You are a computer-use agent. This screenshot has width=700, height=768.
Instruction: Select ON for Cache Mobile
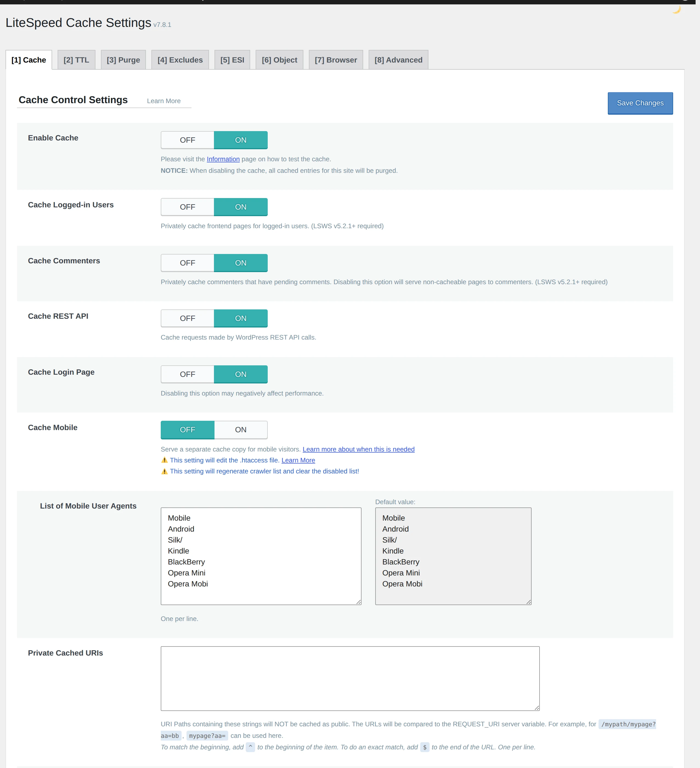tap(241, 430)
